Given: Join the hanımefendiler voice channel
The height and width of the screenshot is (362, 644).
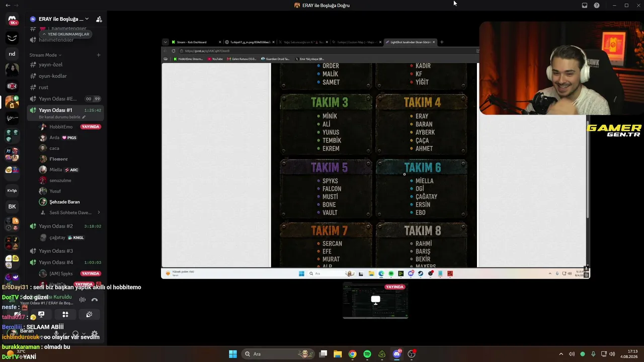Looking at the screenshot, I should (65, 40).
